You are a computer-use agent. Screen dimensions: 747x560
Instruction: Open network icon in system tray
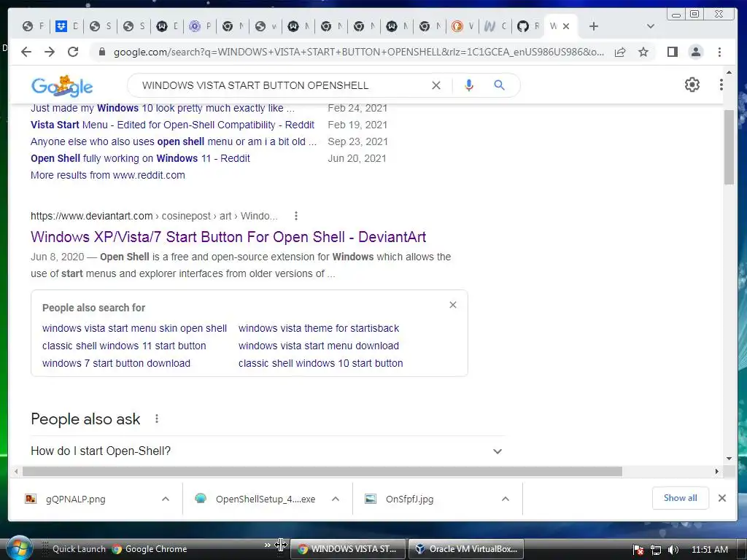coord(656,550)
